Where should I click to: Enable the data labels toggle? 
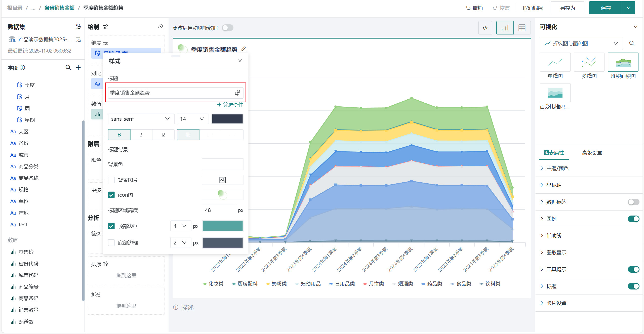point(633,202)
